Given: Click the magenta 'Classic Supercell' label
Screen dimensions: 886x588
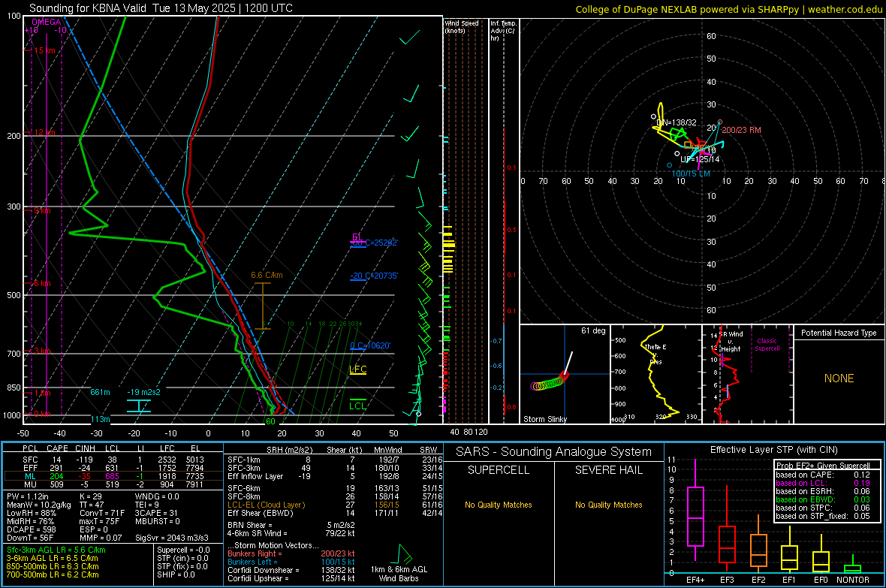Looking at the screenshot, I should pos(767,345).
